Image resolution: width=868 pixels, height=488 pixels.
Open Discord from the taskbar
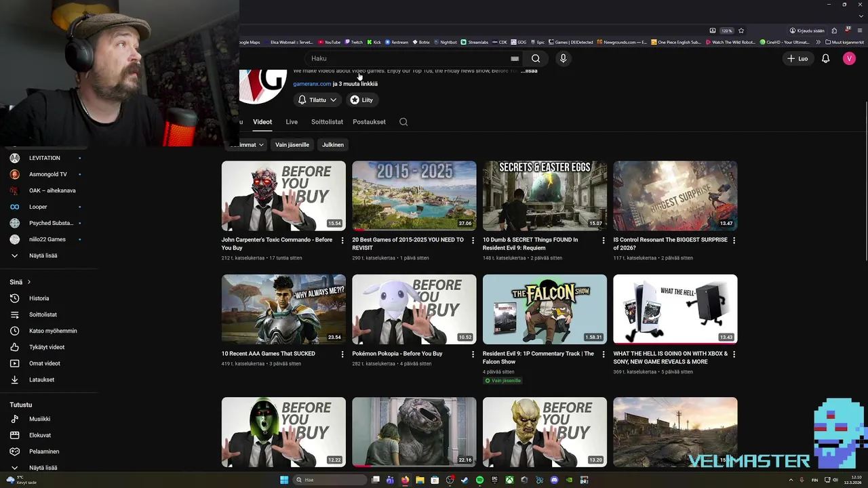point(554,480)
